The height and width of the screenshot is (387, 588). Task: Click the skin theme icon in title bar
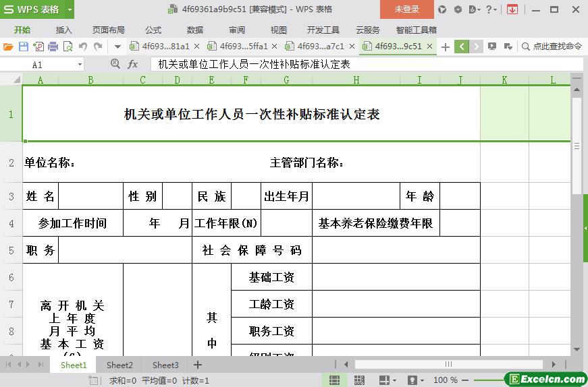pos(442,9)
